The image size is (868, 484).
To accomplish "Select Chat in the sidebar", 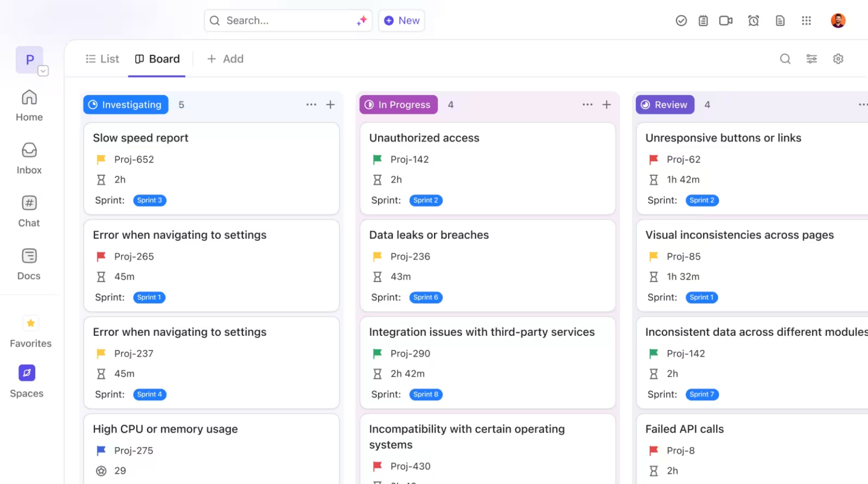I will point(29,210).
